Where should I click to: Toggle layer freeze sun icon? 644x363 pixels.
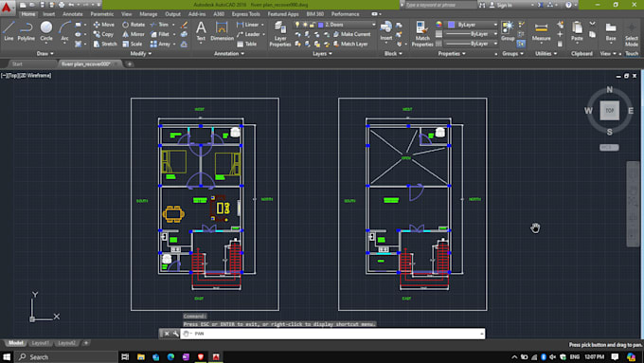pyautogui.click(x=305, y=25)
